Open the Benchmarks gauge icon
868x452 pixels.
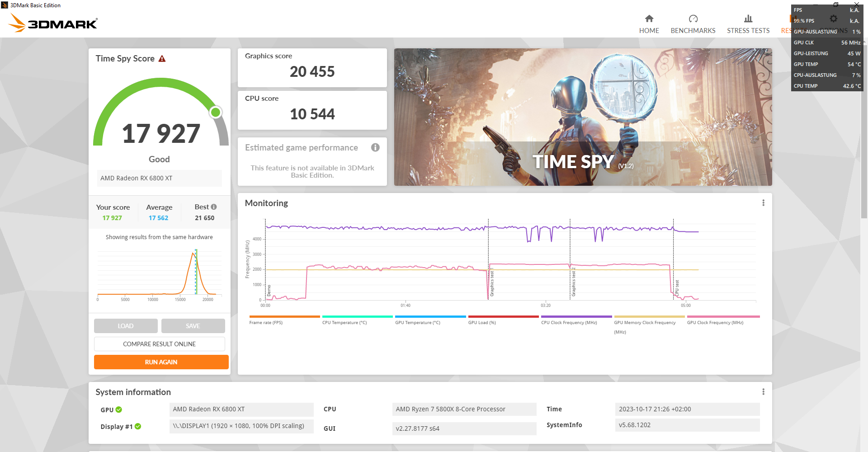tap(693, 19)
